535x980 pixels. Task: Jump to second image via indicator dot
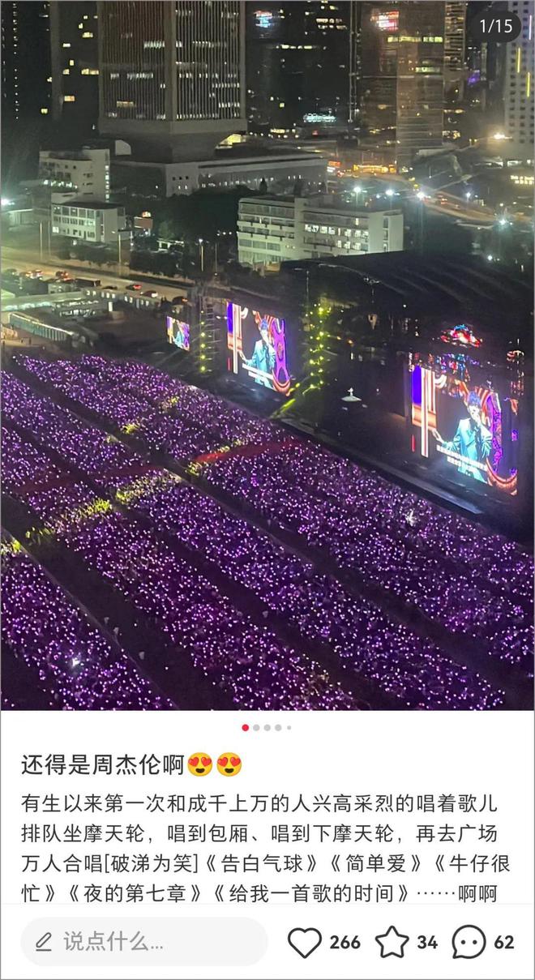[x=256, y=727]
